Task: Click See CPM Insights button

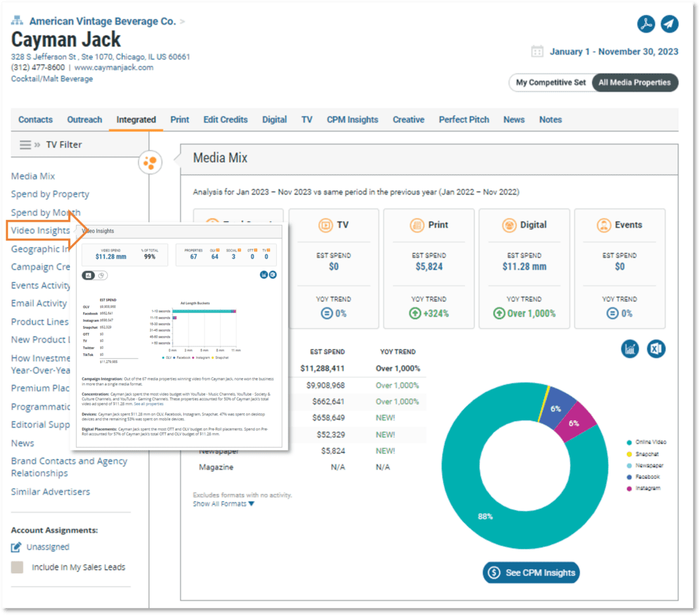Action: coord(531,573)
